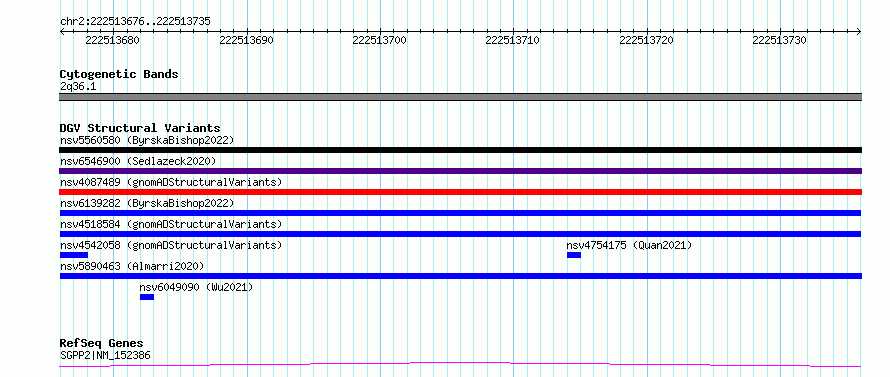Select the black nsv5560580 variant bar
890x377 pixels.
pyautogui.click(x=460, y=150)
